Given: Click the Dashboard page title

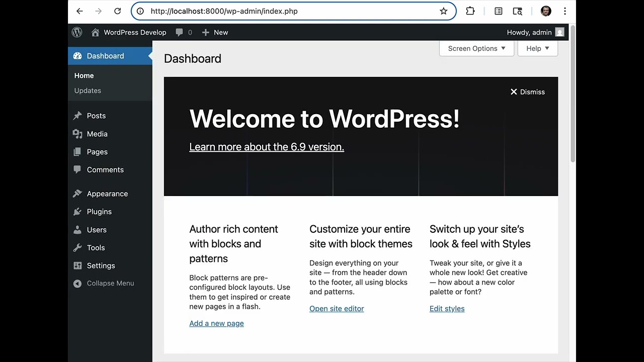Looking at the screenshot, I should [193, 59].
